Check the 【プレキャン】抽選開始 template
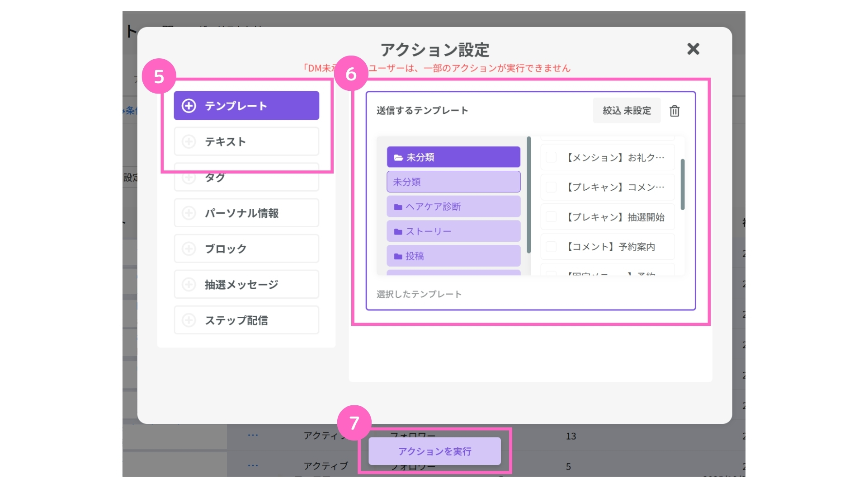The width and height of the screenshot is (868, 488). 551,217
